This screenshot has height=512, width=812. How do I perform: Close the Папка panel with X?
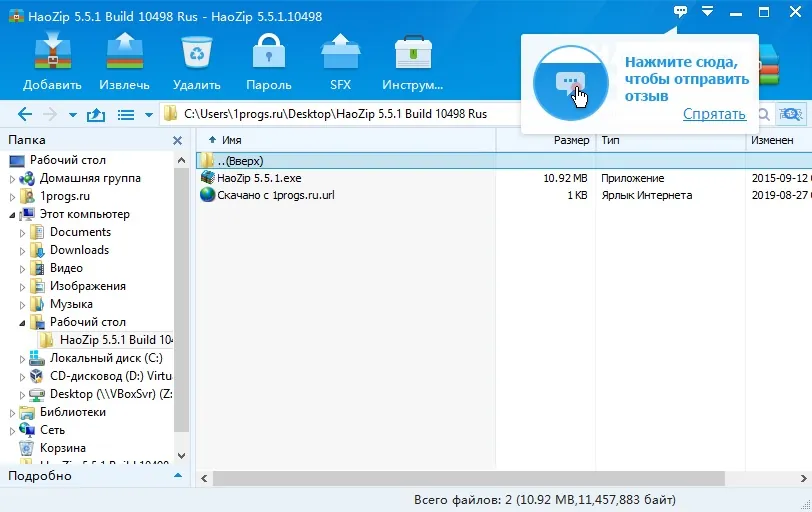[177, 140]
